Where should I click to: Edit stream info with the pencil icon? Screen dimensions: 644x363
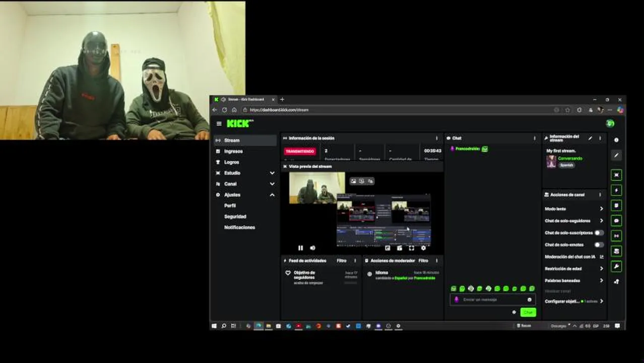click(590, 138)
